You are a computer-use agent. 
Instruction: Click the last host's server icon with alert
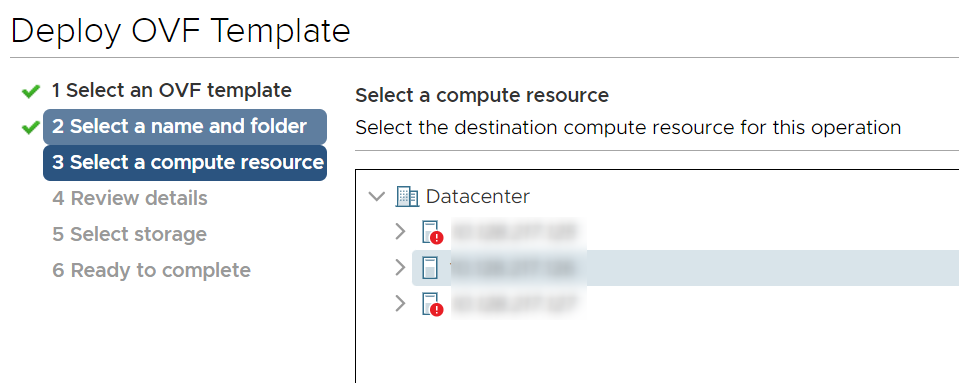(x=432, y=304)
